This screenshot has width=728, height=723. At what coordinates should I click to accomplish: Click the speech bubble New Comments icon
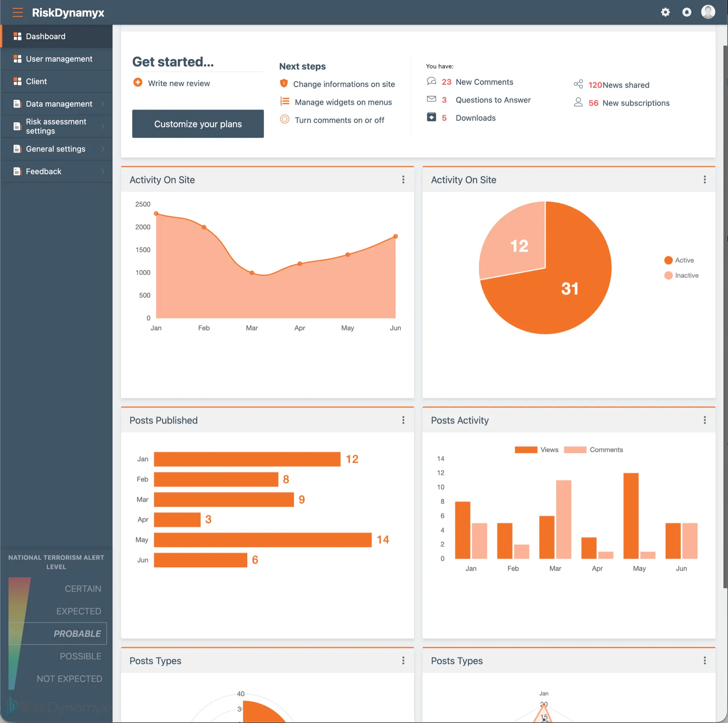432,81
